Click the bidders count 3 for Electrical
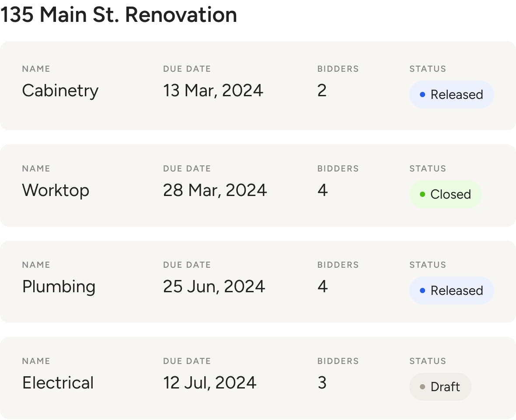The height and width of the screenshot is (420, 516). point(322,382)
